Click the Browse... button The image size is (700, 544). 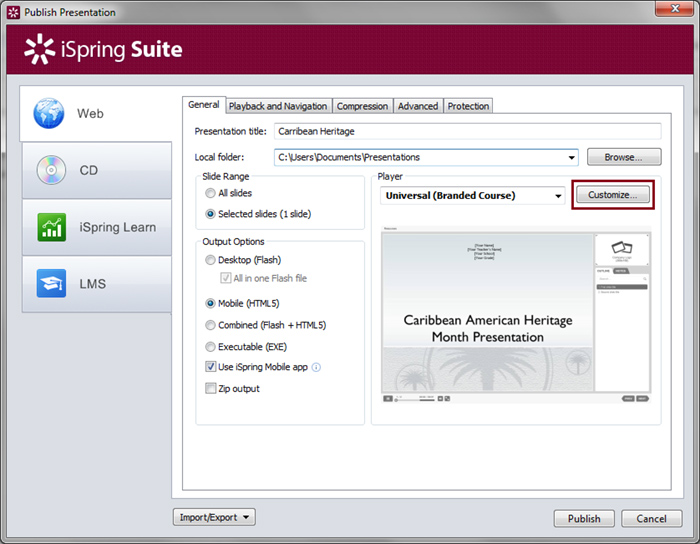[624, 157]
